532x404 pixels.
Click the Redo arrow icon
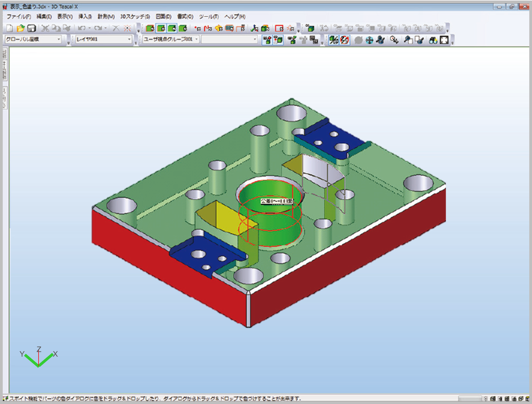coord(98,28)
